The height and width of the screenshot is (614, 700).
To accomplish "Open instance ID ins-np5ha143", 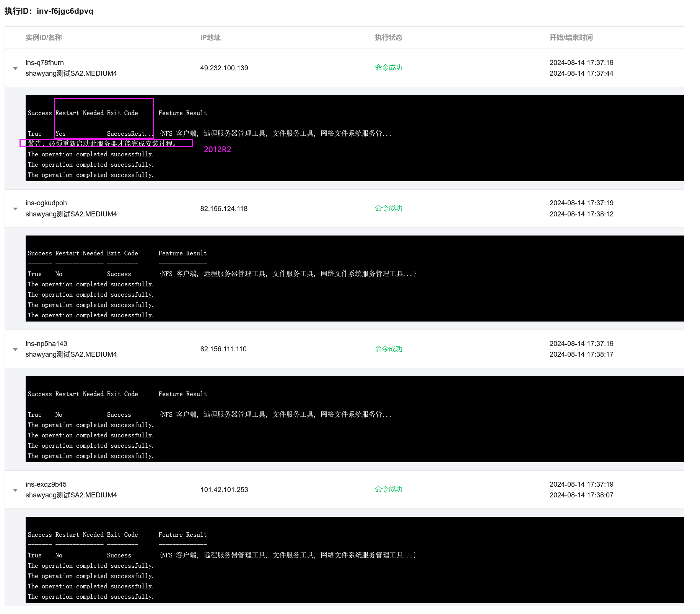I will [x=46, y=344].
